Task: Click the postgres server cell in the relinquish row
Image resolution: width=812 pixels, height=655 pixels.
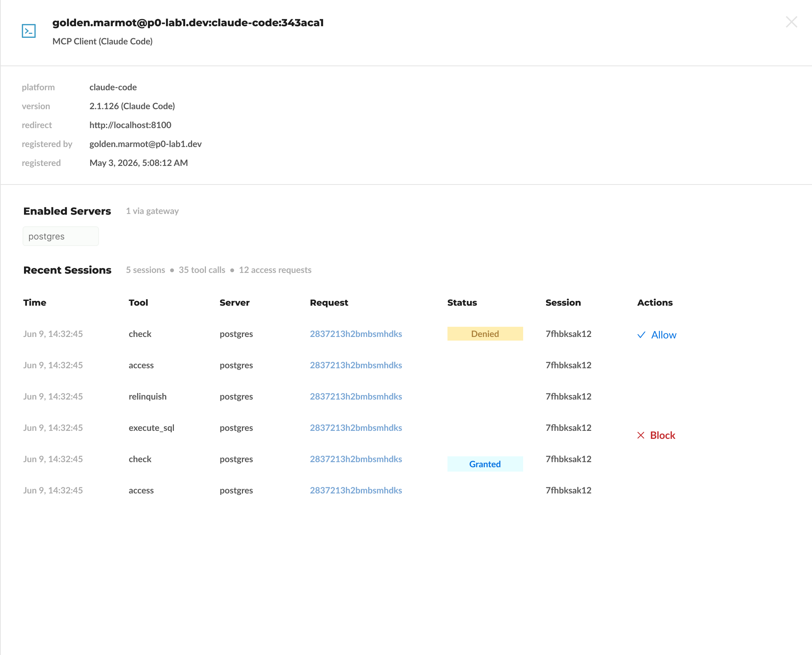Action: tap(236, 397)
